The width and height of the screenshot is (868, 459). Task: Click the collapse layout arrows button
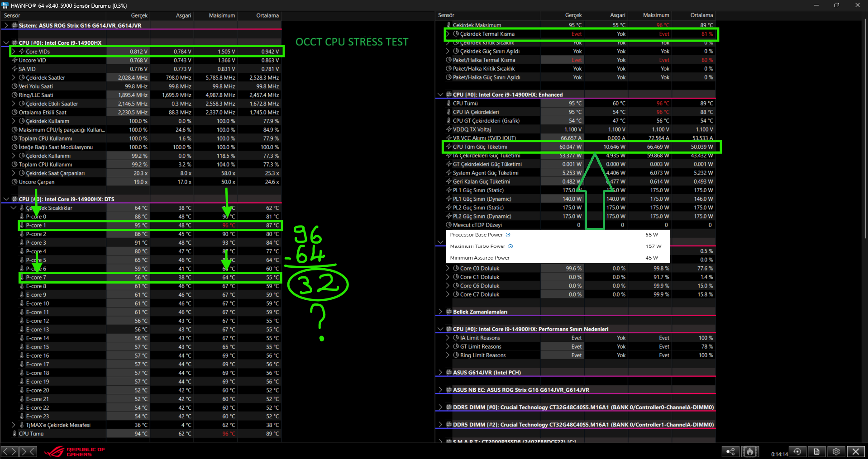[28, 451]
